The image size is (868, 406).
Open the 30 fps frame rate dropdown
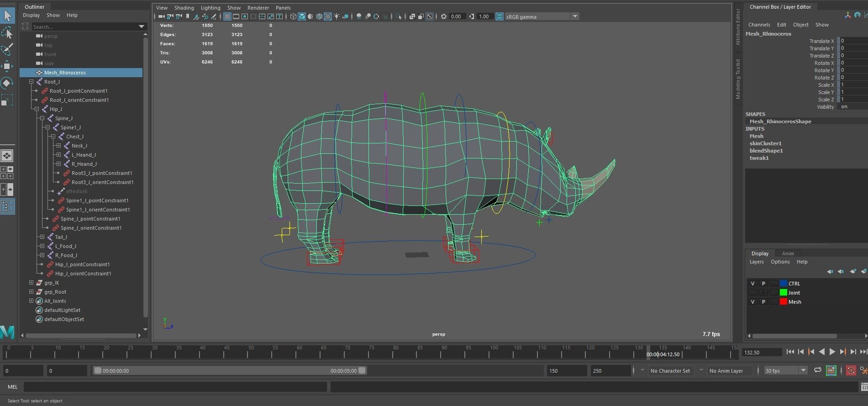coord(785,370)
